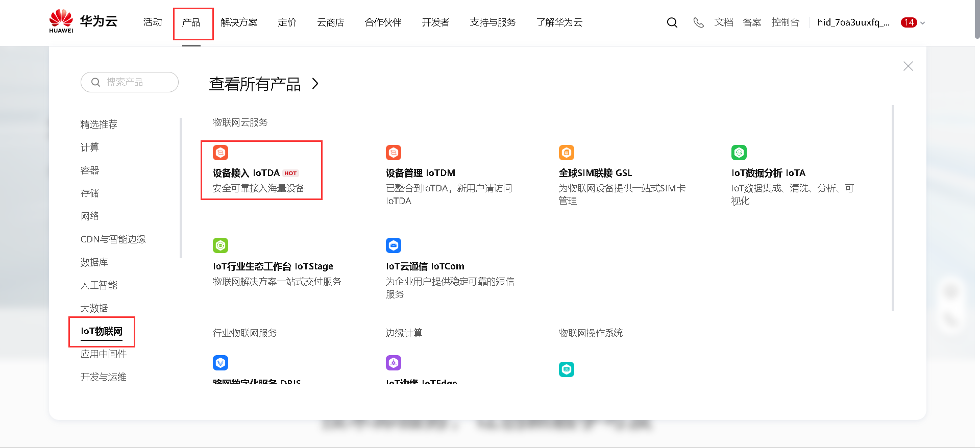Open the 备案 link in header
Viewport: 980px width, 448px height.
coord(752,22)
